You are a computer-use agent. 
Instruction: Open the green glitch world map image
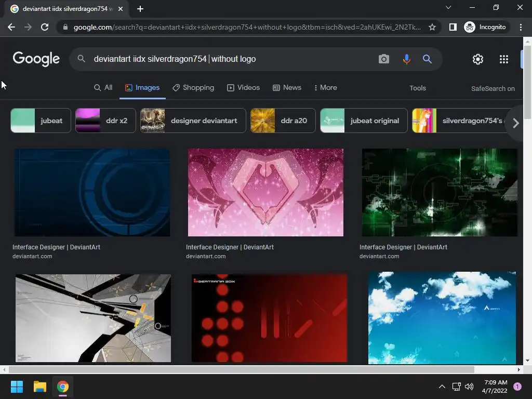440,192
